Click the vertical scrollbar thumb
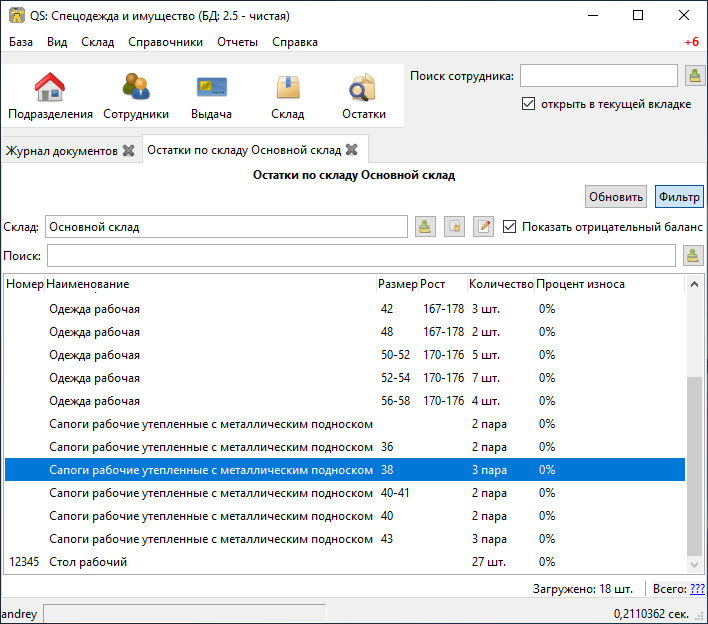The height and width of the screenshot is (624, 708). click(x=694, y=466)
